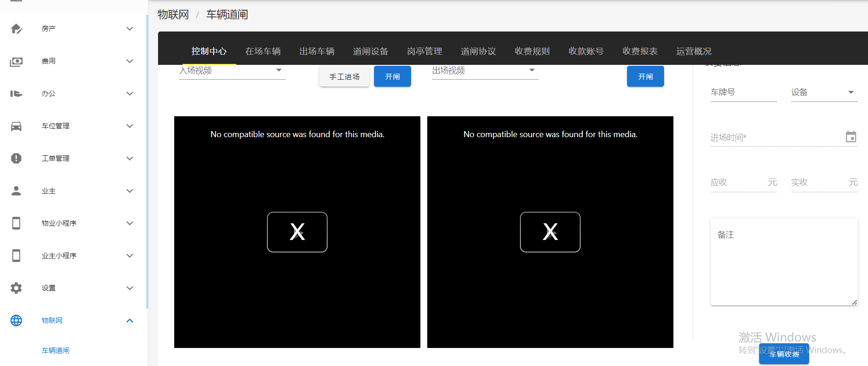Click the 车牌号 input field

click(743, 92)
